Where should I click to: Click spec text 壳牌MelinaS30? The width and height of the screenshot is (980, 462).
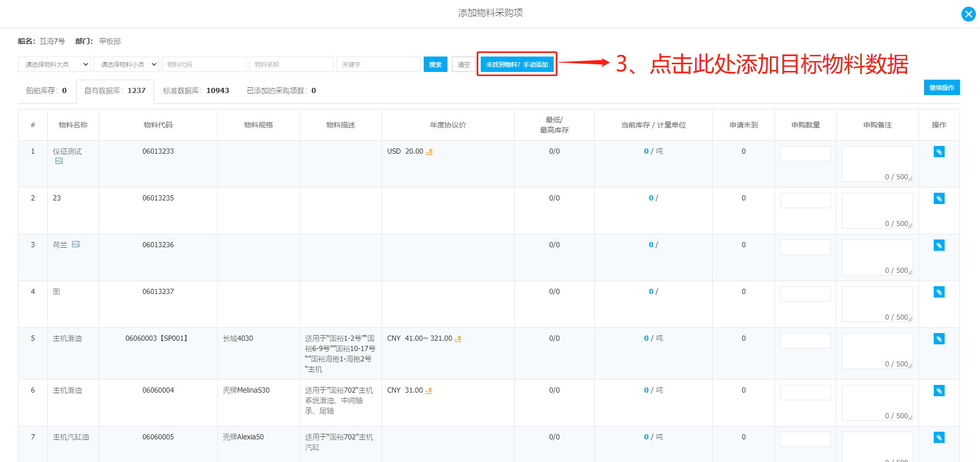tap(246, 390)
